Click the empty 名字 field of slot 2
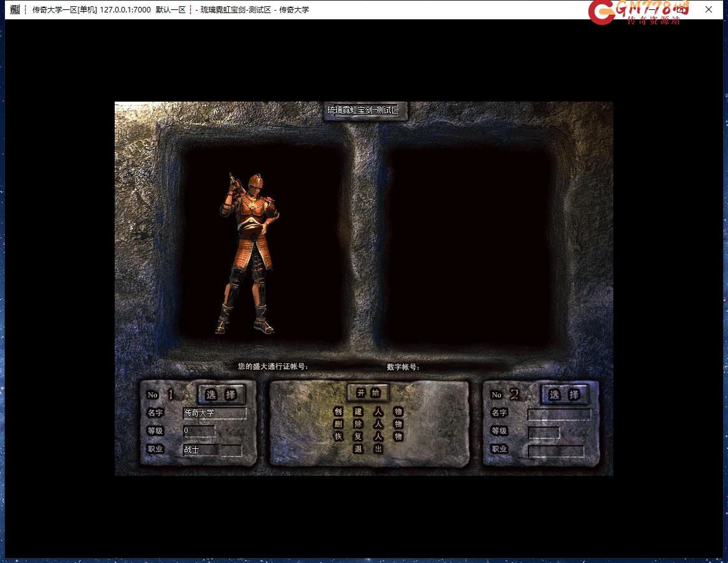Image resolution: width=728 pixels, height=563 pixels. click(x=560, y=415)
